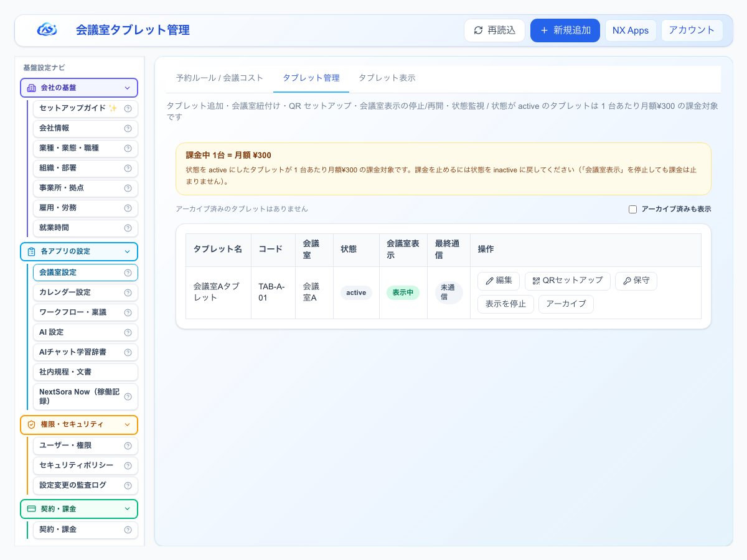Viewport: 747px width, 560px height.
Task: Click 課金中 1台 = 月額 ¥300 heading
Action: (x=228, y=156)
